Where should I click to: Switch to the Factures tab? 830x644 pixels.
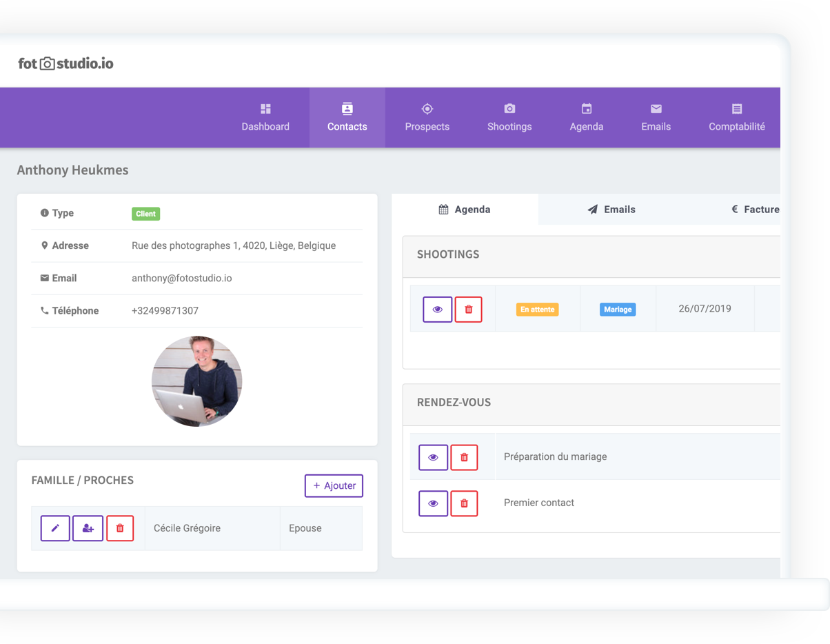coord(756,210)
